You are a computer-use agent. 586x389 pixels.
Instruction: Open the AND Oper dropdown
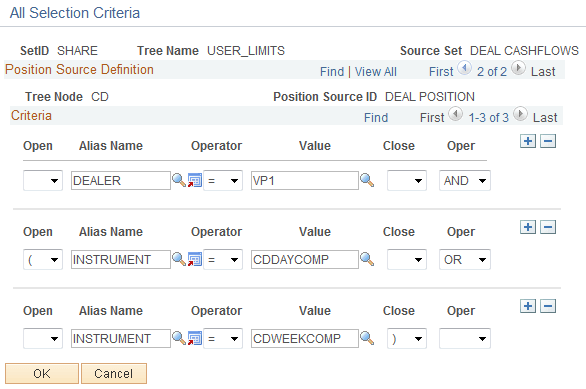pos(465,181)
